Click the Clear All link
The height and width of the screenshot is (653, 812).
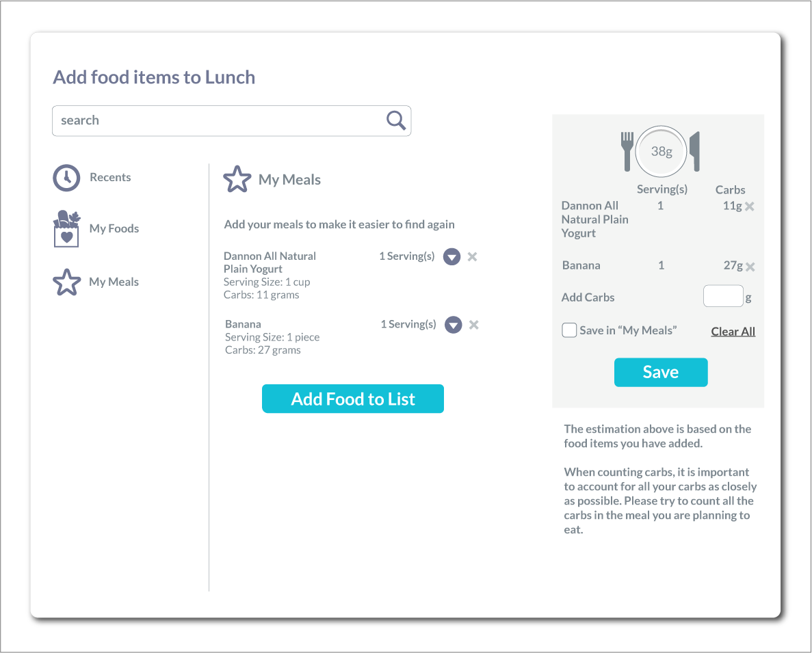pos(733,332)
